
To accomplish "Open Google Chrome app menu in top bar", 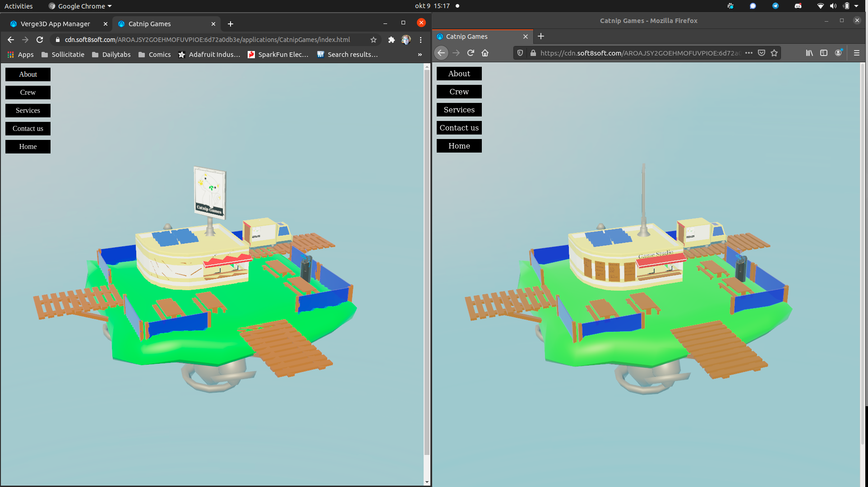I will (x=80, y=6).
